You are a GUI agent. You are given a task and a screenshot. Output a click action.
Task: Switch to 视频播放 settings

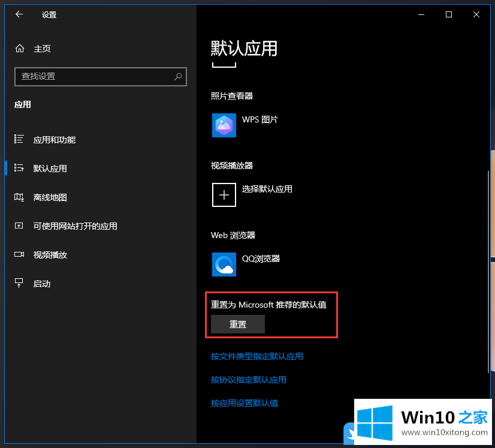pos(50,255)
